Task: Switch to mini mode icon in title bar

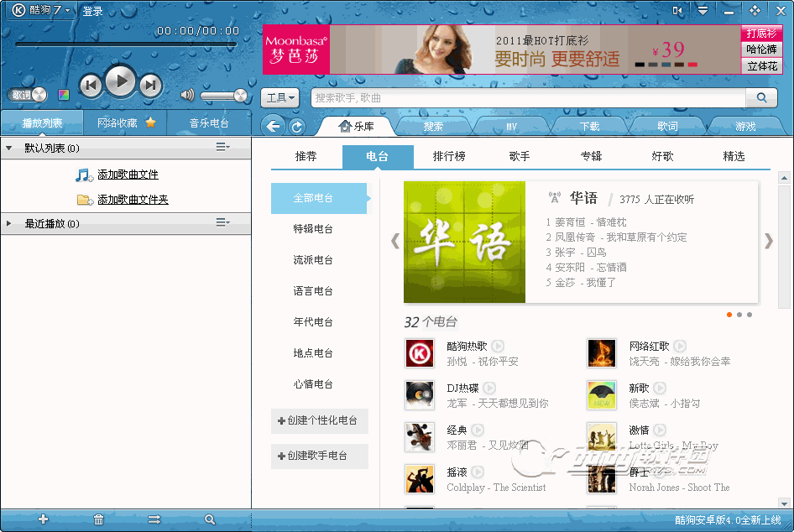Action: coord(677,10)
